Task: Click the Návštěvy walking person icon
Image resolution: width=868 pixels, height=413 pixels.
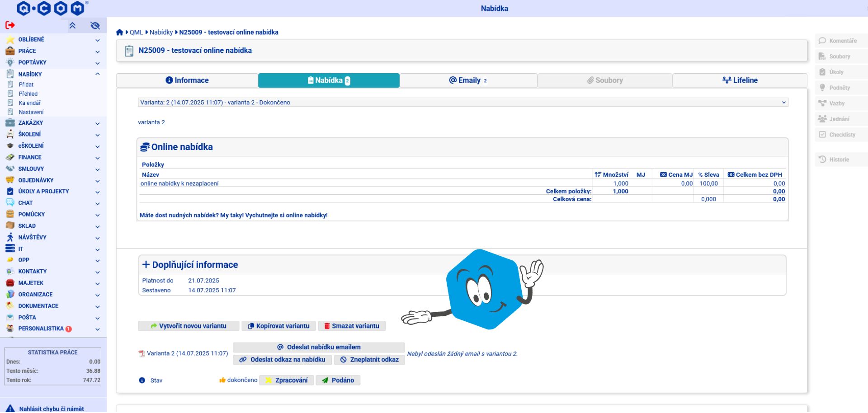Action: (x=10, y=237)
